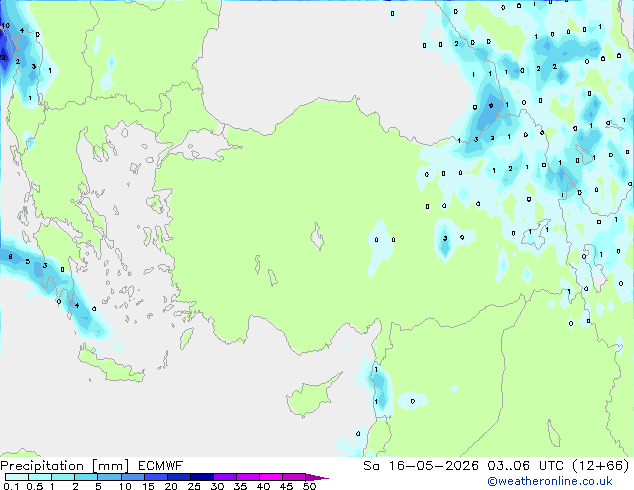Select the 30–35 mm purple legend swatch

tap(224, 477)
